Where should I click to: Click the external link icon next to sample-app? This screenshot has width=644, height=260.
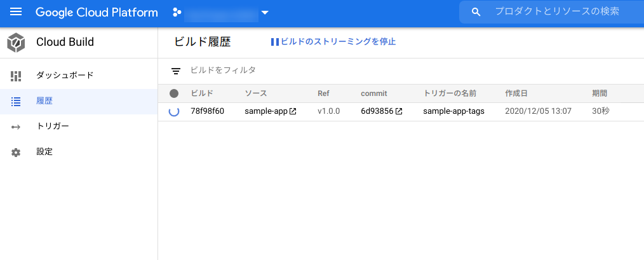(293, 111)
